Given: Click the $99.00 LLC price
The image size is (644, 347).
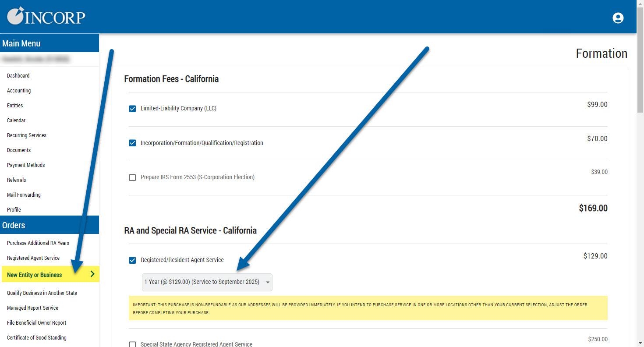Looking at the screenshot, I should pyautogui.click(x=597, y=104).
